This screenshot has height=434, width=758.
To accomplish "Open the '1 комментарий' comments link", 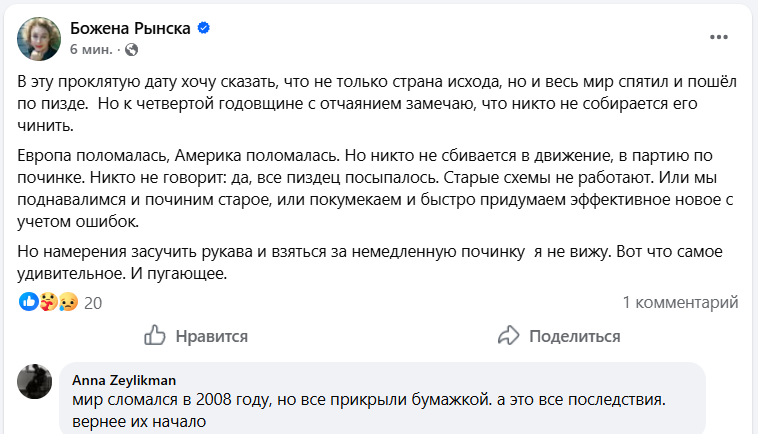I will click(x=680, y=301).
